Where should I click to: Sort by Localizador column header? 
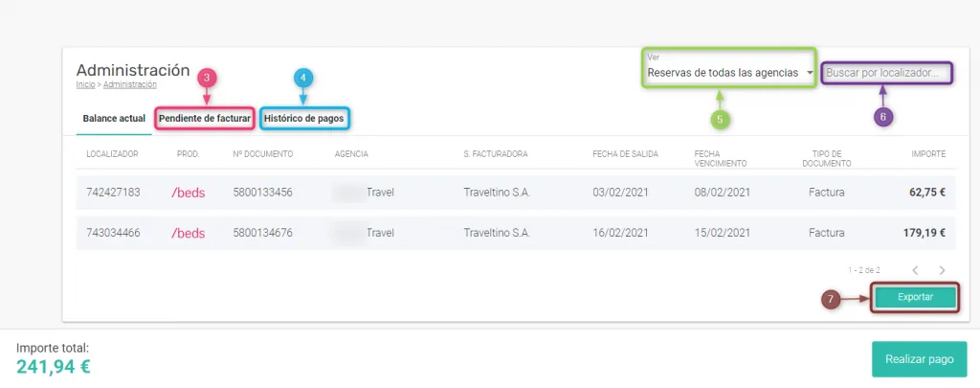click(x=112, y=153)
